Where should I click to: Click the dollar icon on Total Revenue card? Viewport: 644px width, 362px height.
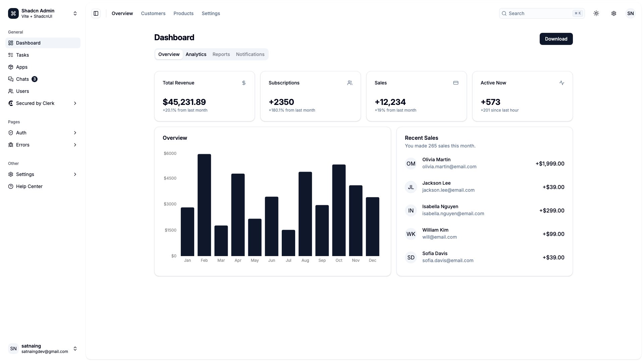[244, 83]
